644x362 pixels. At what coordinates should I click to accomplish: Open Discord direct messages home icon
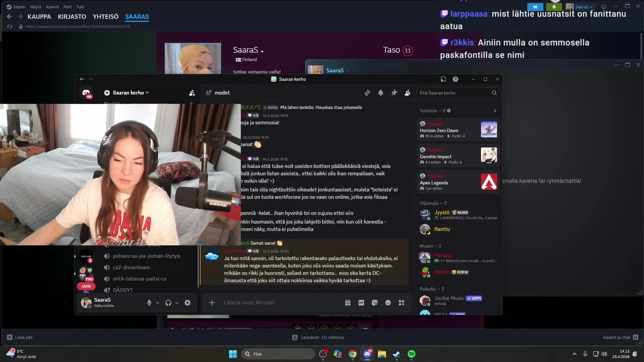pyautogui.click(x=87, y=94)
